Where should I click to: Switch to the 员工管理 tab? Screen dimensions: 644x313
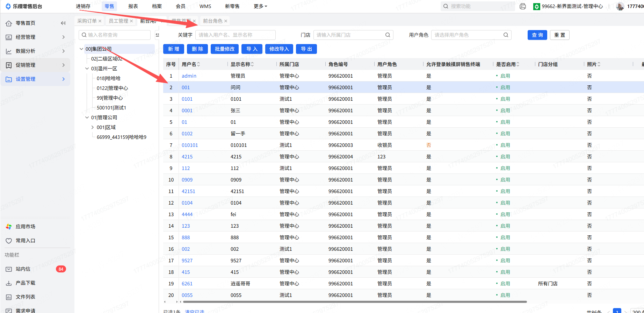tap(118, 21)
